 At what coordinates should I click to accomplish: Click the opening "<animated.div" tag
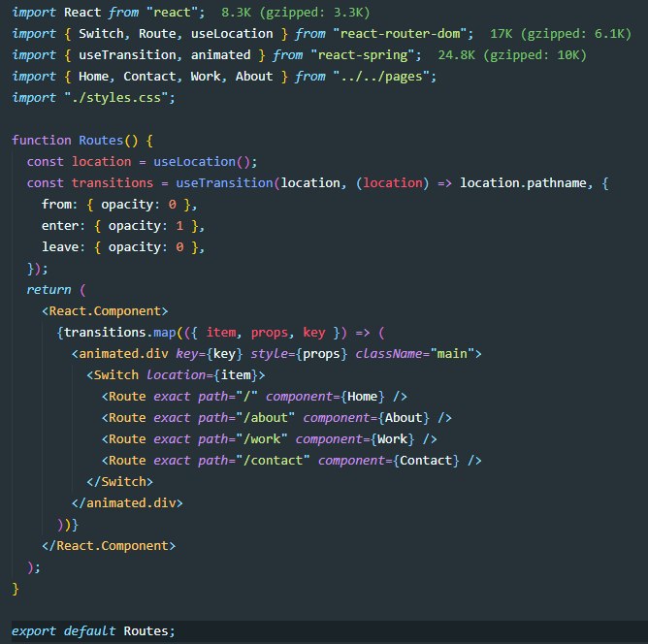[x=120, y=354]
